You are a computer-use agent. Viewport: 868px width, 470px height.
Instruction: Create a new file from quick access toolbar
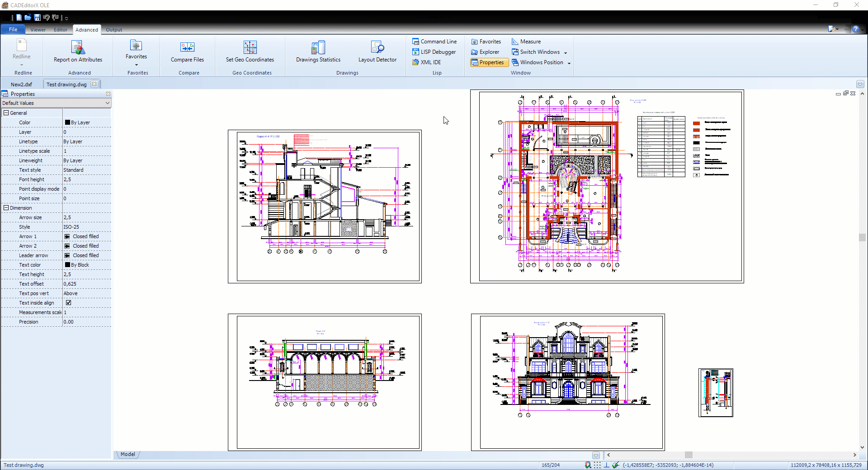(x=19, y=18)
